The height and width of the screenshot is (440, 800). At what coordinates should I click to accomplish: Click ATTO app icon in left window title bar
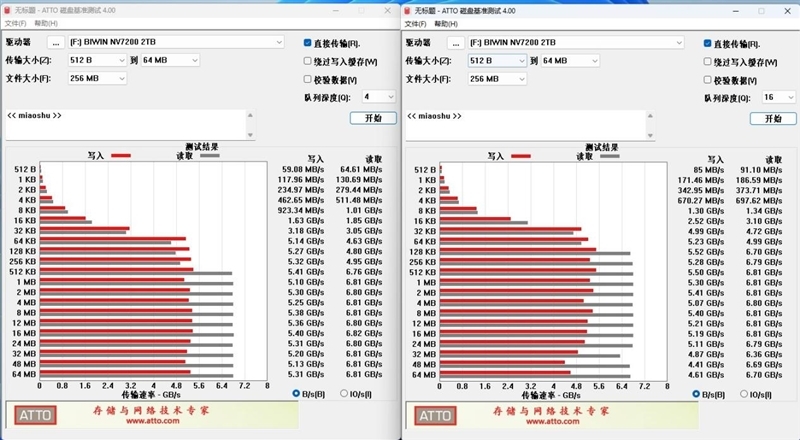coord(7,10)
